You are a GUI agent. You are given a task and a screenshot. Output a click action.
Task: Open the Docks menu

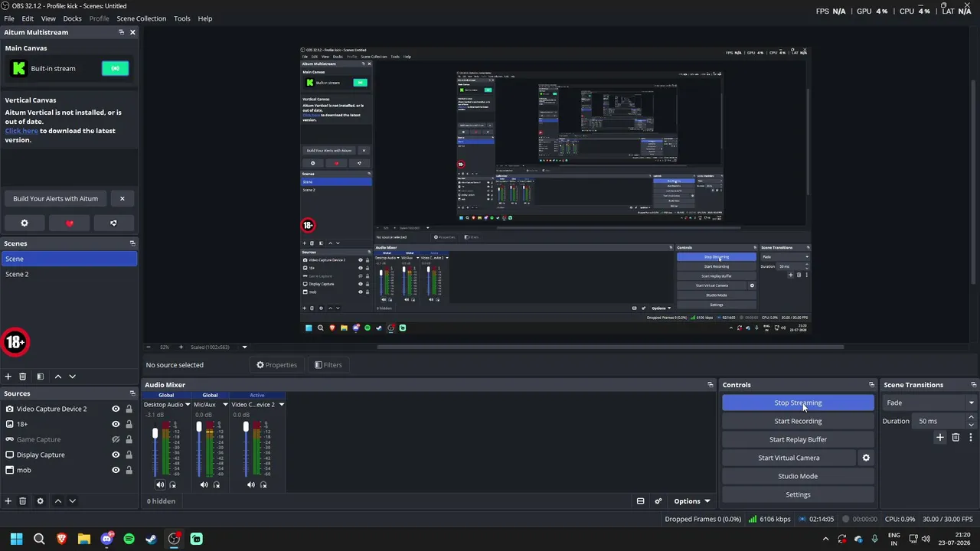click(x=72, y=18)
